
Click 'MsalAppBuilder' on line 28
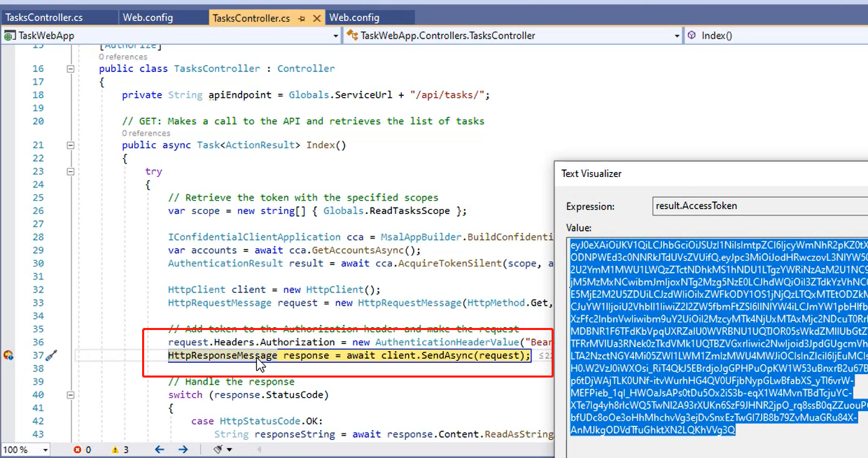[x=421, y=237]
